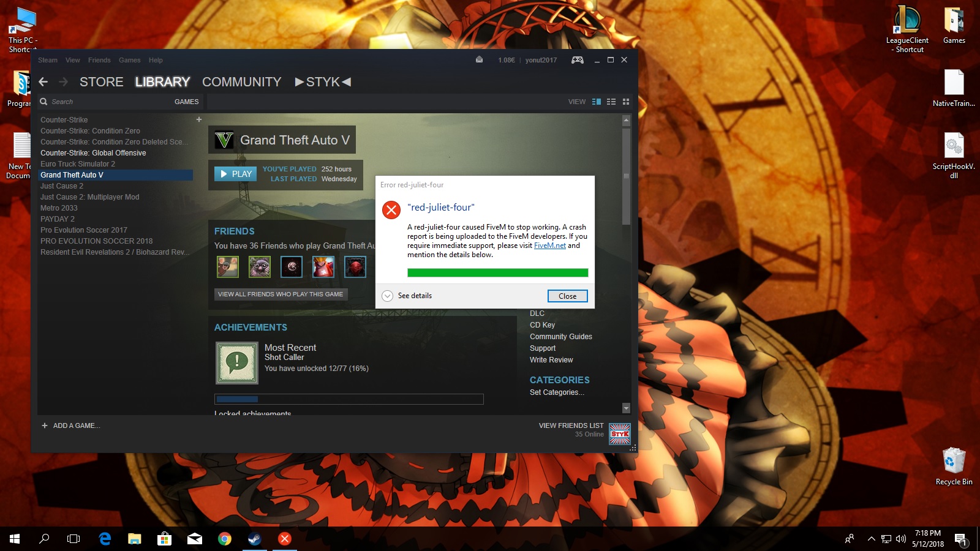Click the game page scroll down arrow
Viewport: 980px width, 551px height.
click(x=626, y=408)
